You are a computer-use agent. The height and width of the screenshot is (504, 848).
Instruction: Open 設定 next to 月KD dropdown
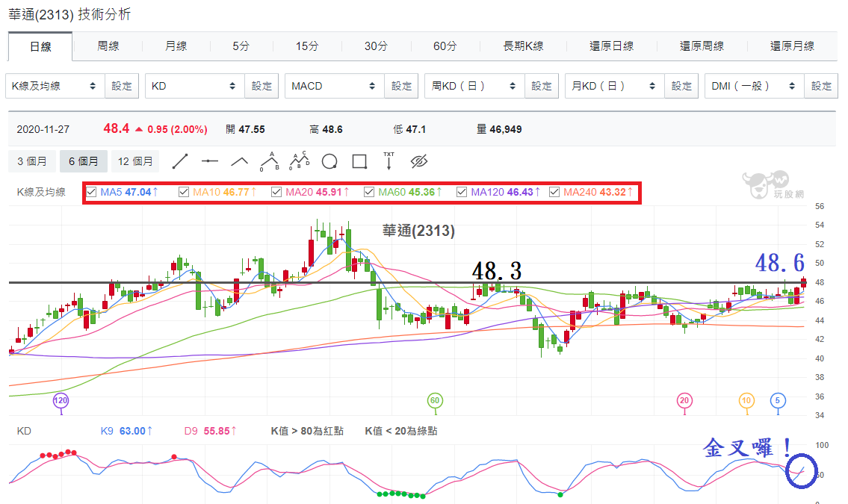pyautogui.click(x=681, y=86)
